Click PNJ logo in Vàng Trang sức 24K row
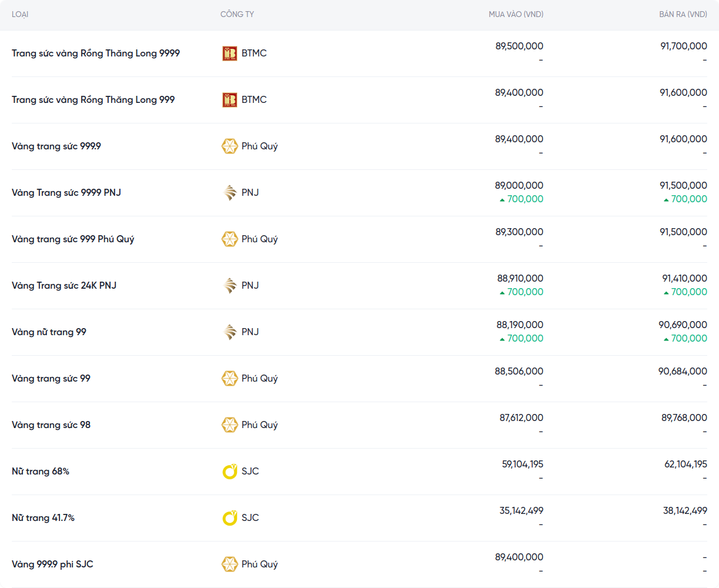Screen dimensions: 719x588 pyautogui.click(x=229, y=286)
